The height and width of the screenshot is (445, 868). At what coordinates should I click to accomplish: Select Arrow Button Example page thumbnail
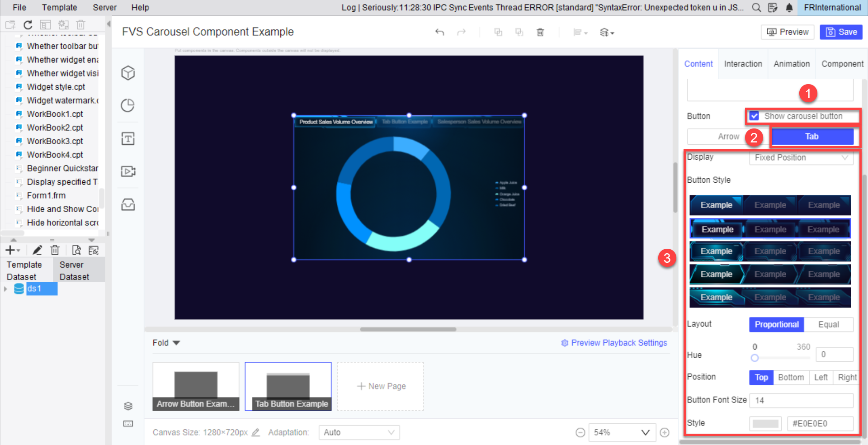tap(196, 386)
